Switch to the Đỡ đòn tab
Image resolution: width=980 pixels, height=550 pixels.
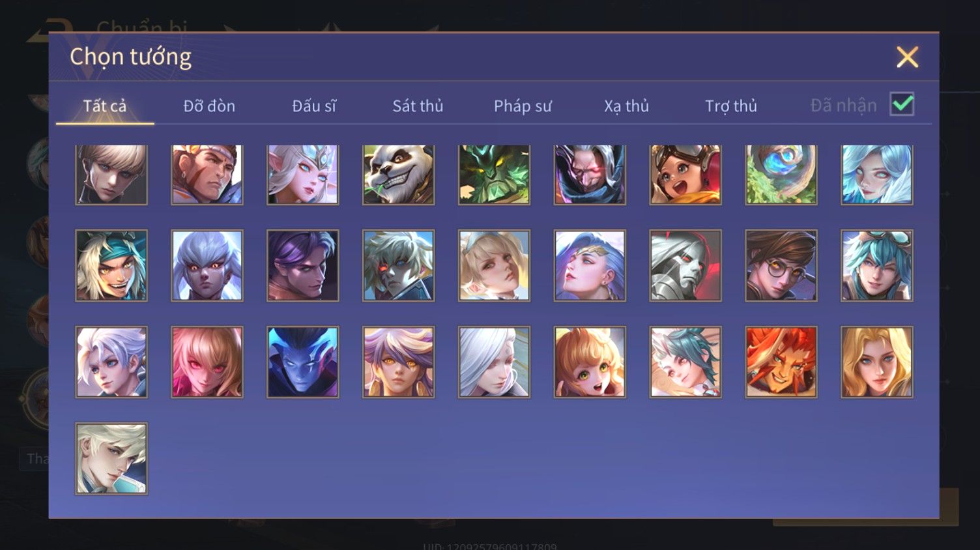(209, 106)
